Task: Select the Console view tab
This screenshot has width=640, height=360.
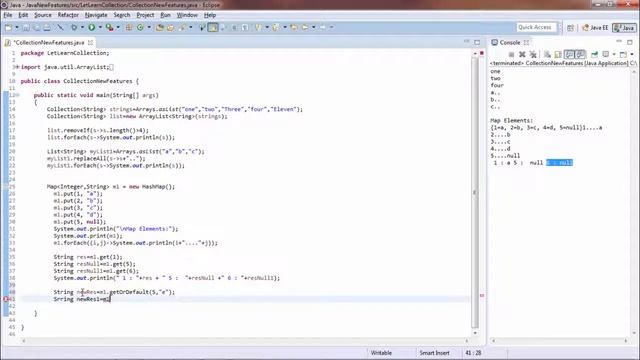Action: coord(509,42)
